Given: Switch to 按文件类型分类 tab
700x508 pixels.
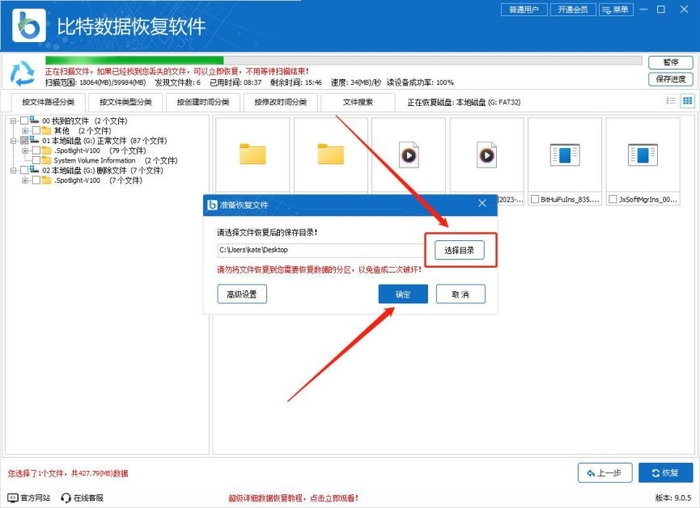Looking at the screenshot, I should point(122,102).
